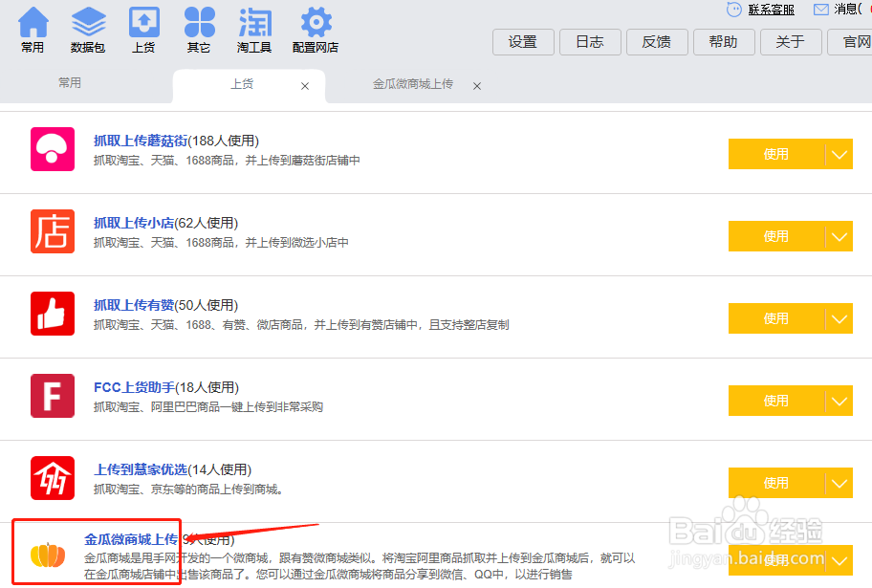The height and width of the screenshot is (588, 872).
Task: Click the orange 店 small shop icon
Action: click(53, 231)
